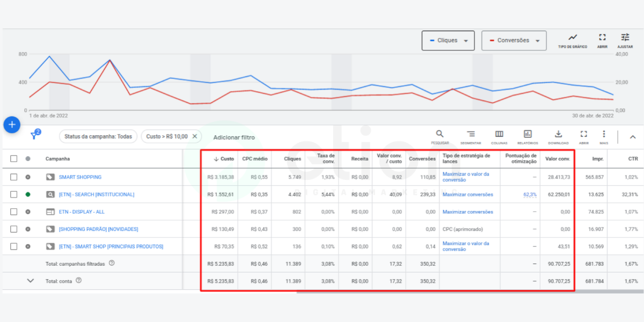This screenshot has height=322, width=644.
Task: Open the filter funnel icon
Action: click(35, 135)
